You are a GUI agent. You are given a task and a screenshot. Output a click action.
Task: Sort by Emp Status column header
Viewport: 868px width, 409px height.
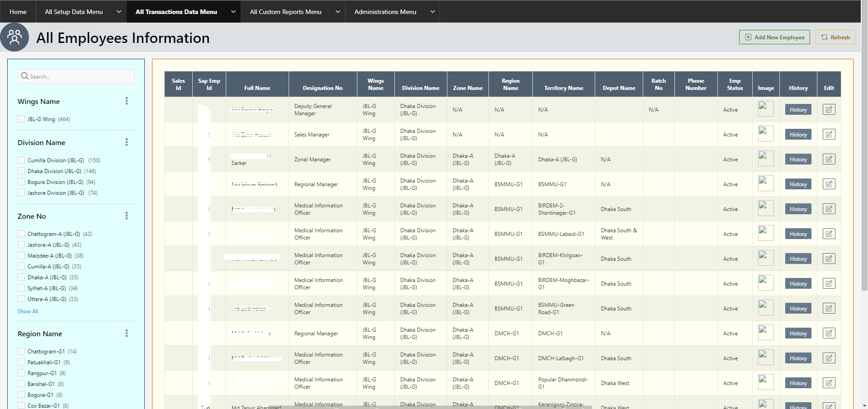click(735, 84)
